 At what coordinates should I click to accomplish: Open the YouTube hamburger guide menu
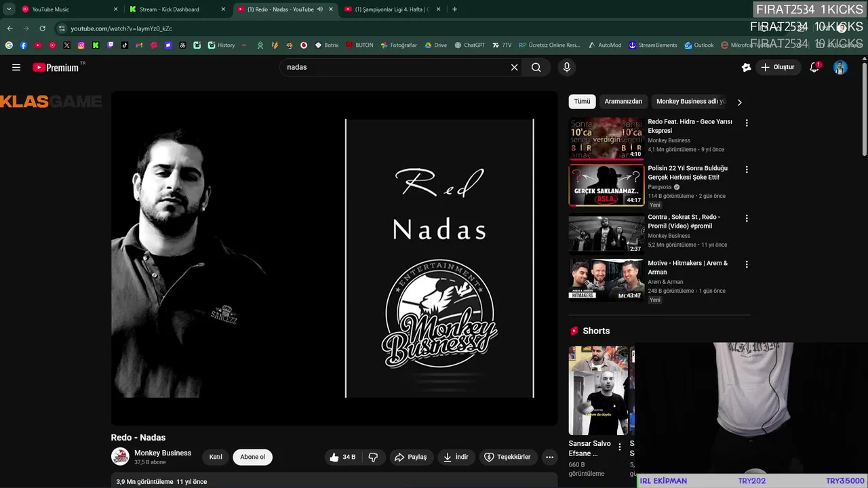pyautogui.click(x=16, y=67)
